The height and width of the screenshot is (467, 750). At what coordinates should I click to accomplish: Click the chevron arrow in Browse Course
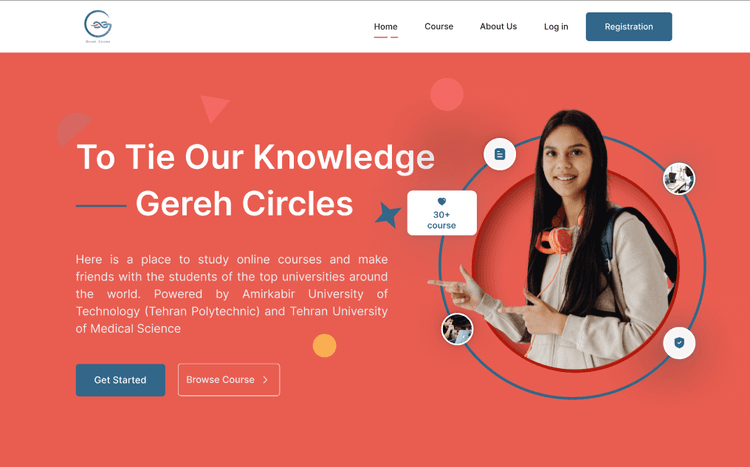(x=265, y=379)
